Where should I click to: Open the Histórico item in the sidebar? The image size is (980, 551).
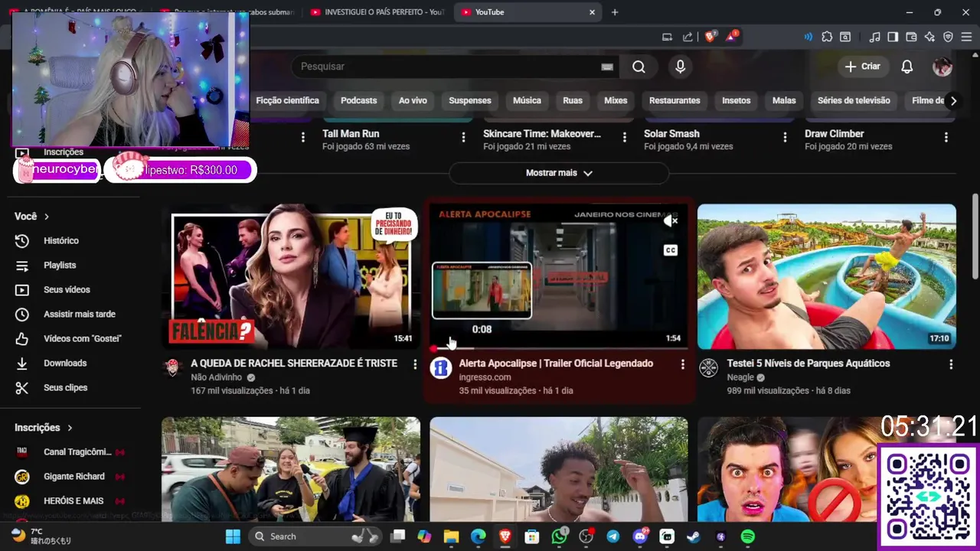[x=61, y=240]
